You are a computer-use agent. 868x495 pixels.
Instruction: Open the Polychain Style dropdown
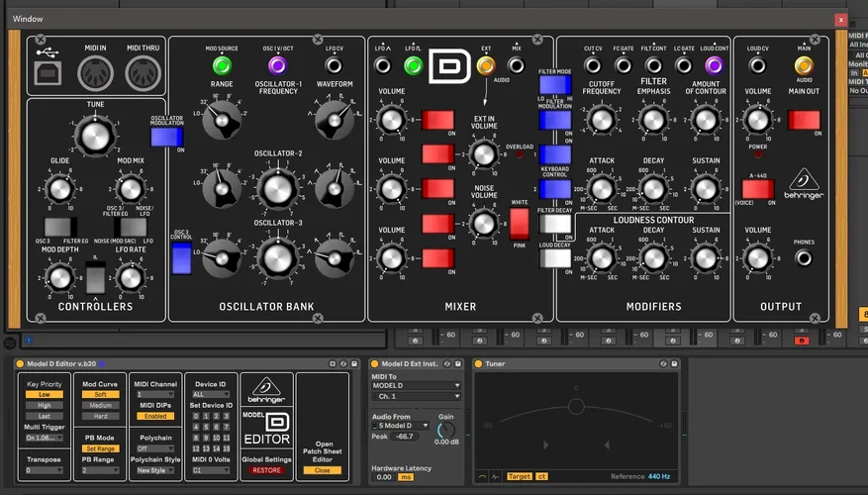point(155,470)
